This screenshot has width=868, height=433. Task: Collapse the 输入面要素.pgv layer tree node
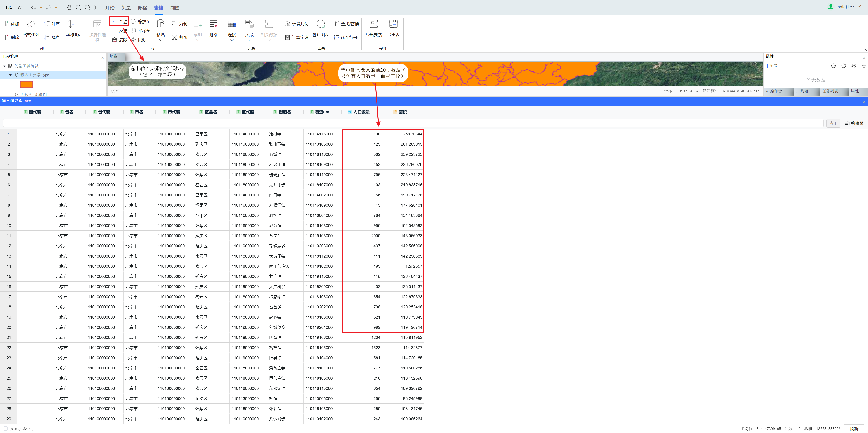[10, 75]
